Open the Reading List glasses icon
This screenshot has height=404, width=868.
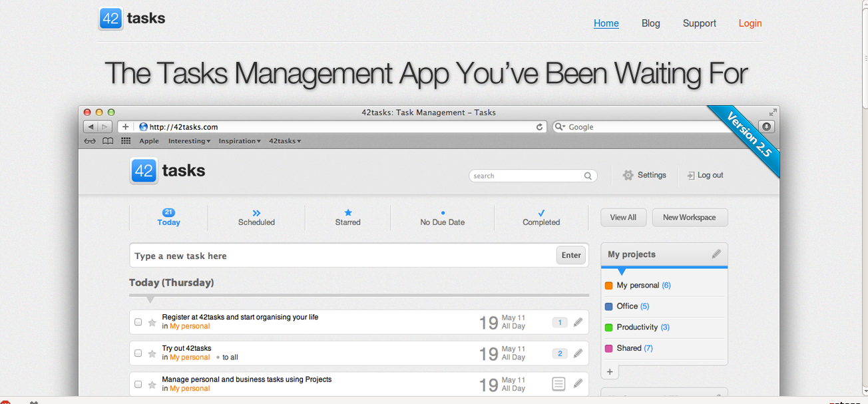[x=90, y=141]
